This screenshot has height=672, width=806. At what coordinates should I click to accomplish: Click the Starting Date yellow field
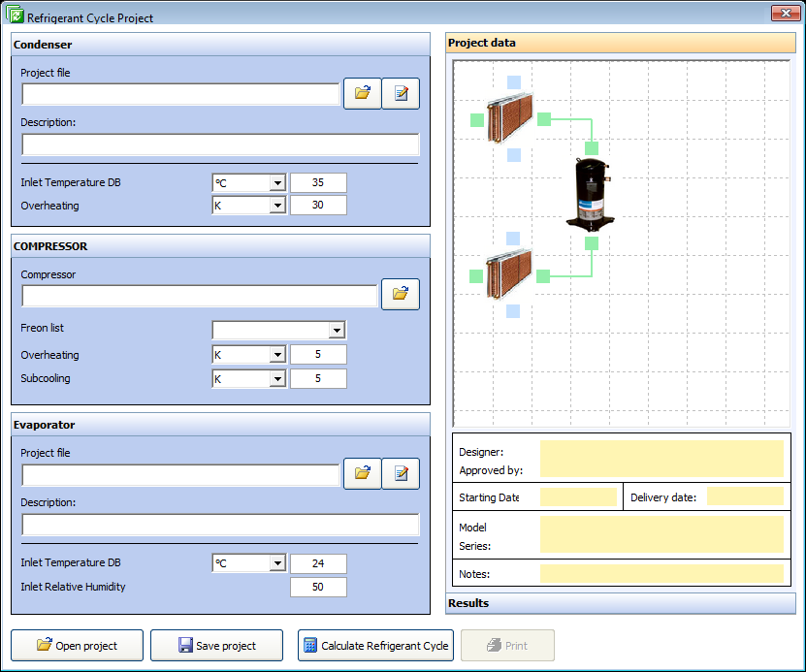[578, 496]
